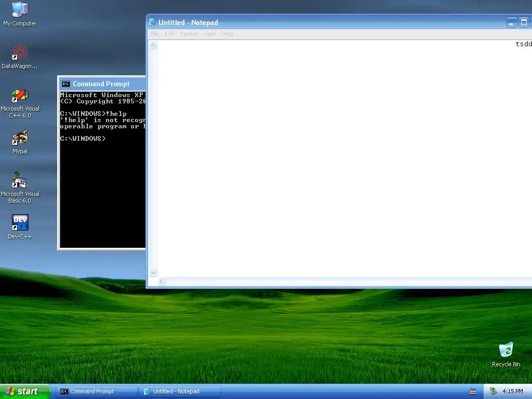Viewport: 532px width, 399px height.
Task: Click the Command Prompt title bar icon
Action: click(x=66, y=84)
